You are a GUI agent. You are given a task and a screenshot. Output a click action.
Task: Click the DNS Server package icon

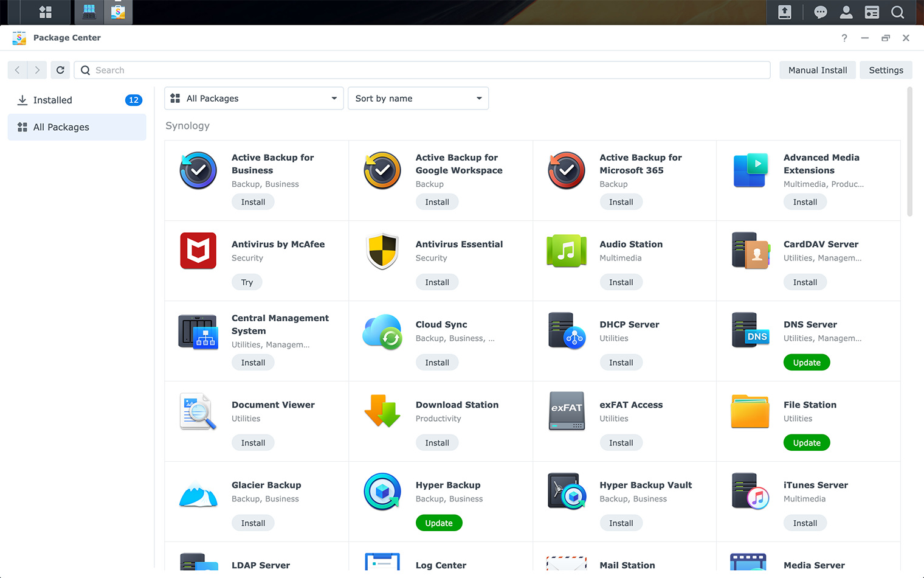(x=750, y=330)
